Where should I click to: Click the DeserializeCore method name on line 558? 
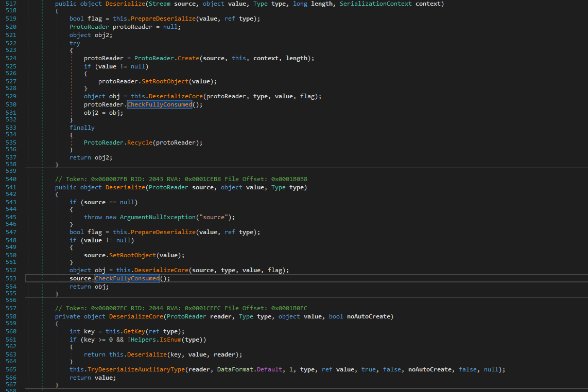136,316
